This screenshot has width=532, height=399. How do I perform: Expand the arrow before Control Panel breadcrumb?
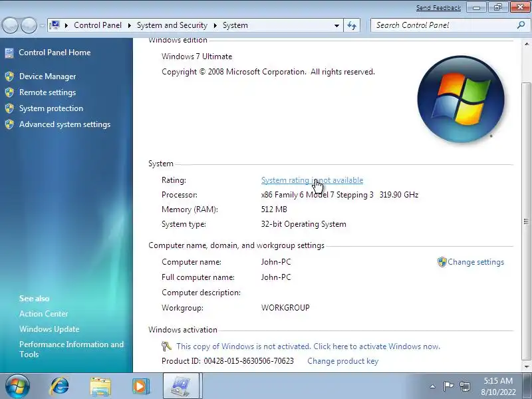tap(66, 25)
